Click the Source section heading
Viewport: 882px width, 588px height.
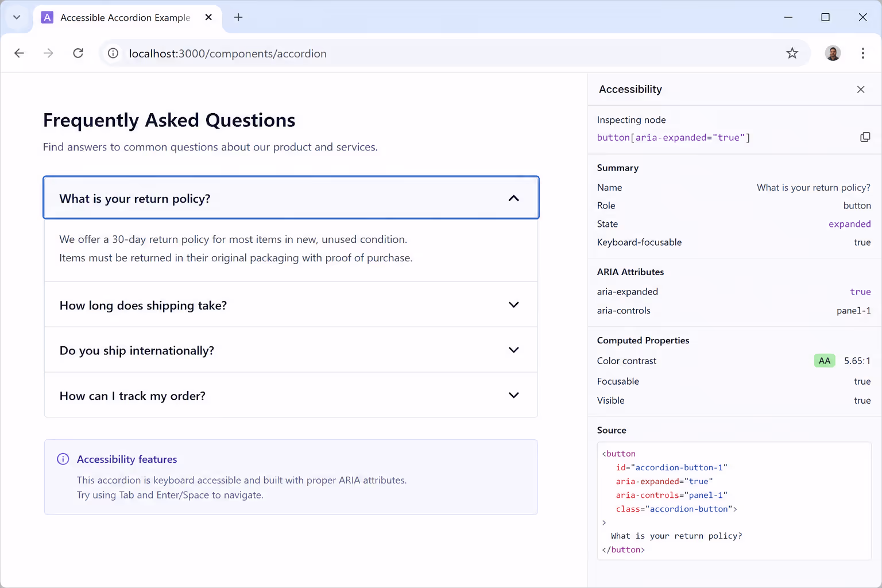point(612,430)
